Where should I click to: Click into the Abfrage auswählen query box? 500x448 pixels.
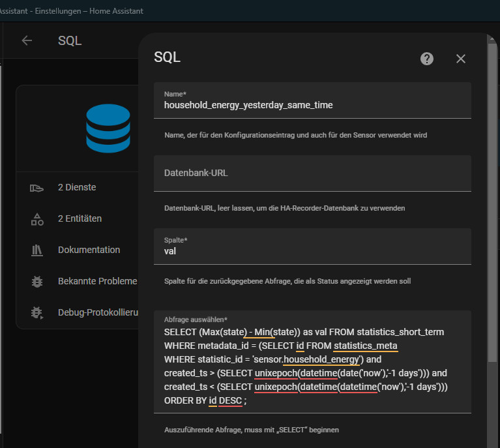[312, 362]
